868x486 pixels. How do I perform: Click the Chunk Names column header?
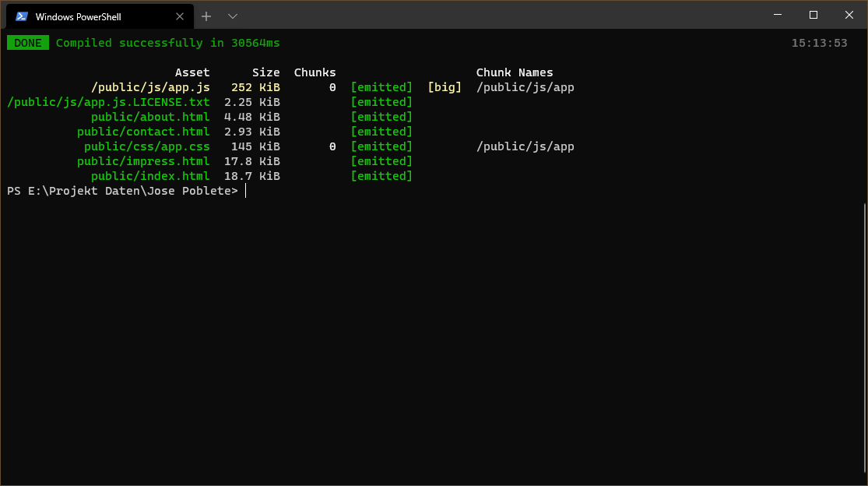(515, 72)
